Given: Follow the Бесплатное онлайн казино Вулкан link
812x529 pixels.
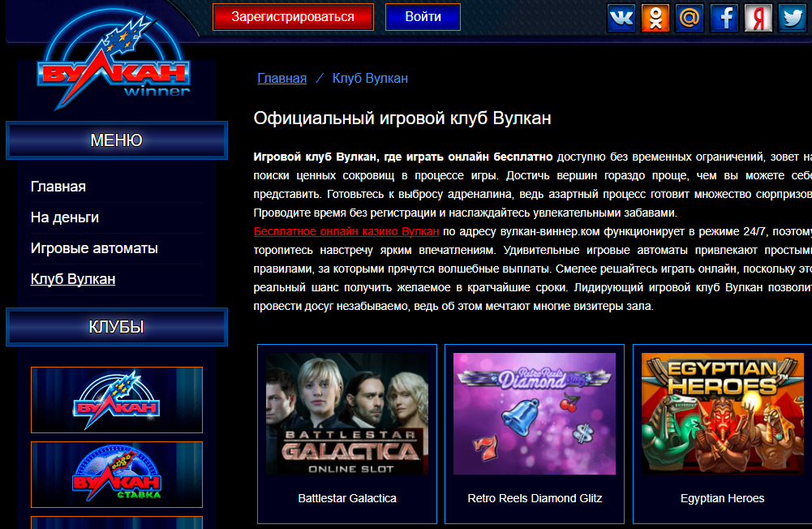Looking at the screenshot, I should click(x=346, y=231).
